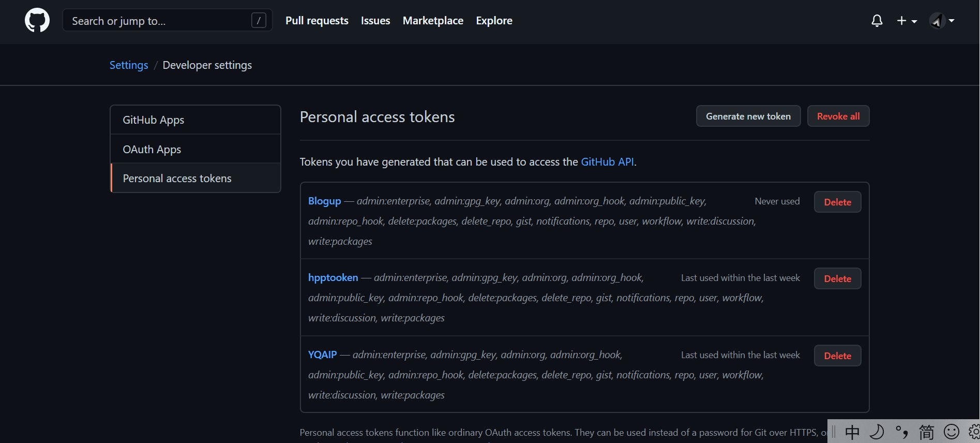Open Marketplace from the header
Viewport: 980px width, 443px height.
tap(433, 21)
